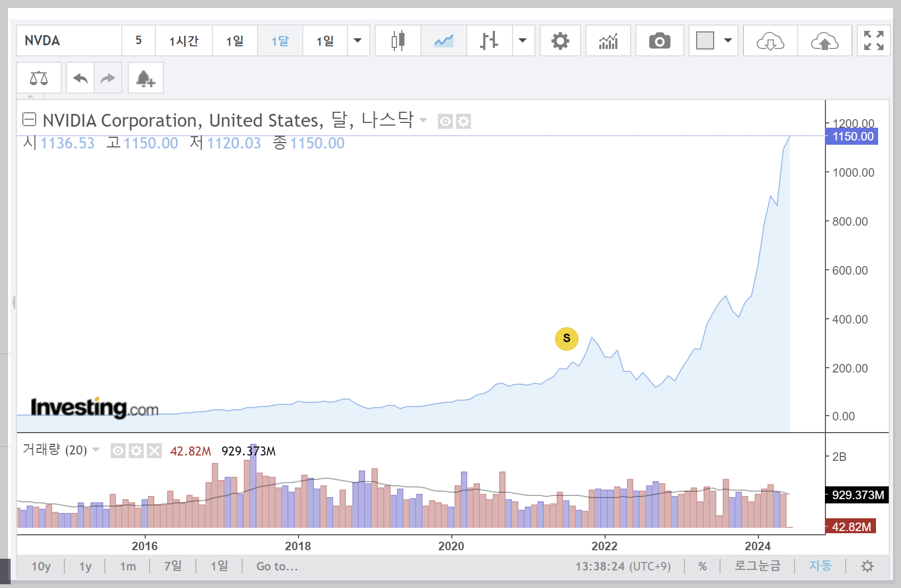Set the range to 10y
The width and height of the screenshot is (901, 588).
[41, 566]
